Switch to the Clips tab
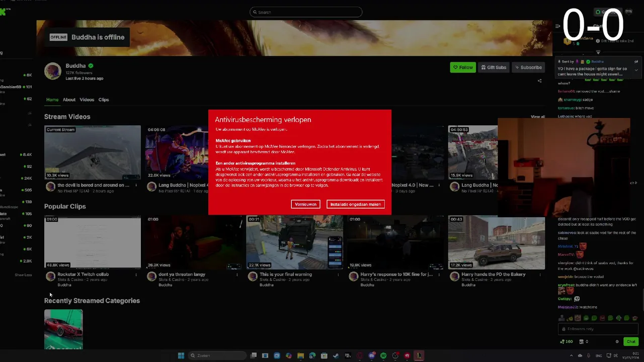Viewport: 644px width, 362px height. 104,100
